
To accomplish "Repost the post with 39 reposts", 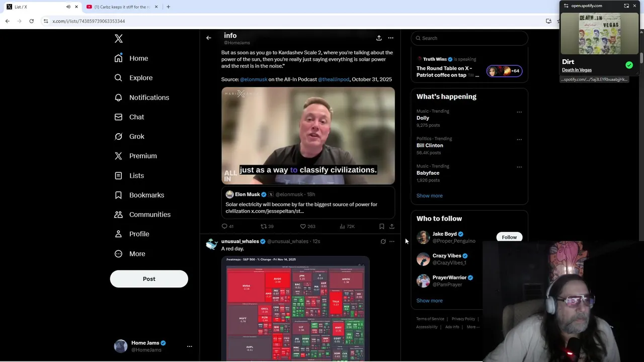I will pyautogui.click(x=267, y=226).
